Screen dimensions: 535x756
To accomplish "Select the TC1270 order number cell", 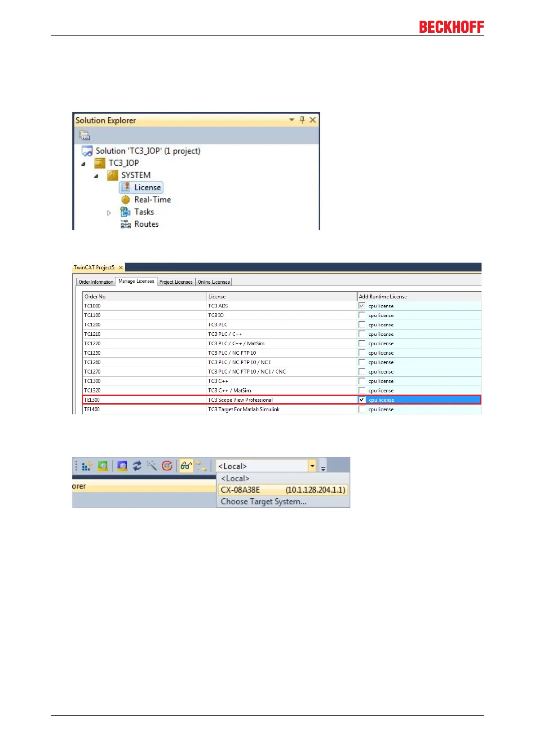I will coord(145,372).
